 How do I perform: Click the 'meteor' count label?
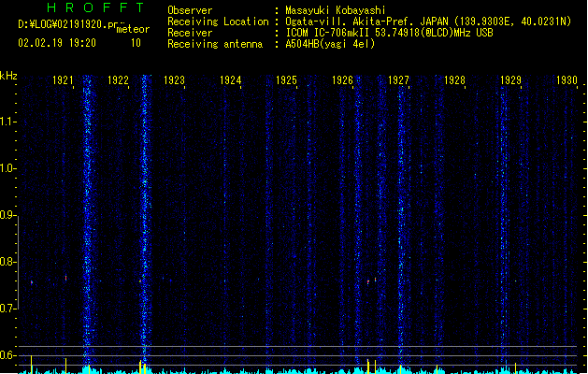133,29
